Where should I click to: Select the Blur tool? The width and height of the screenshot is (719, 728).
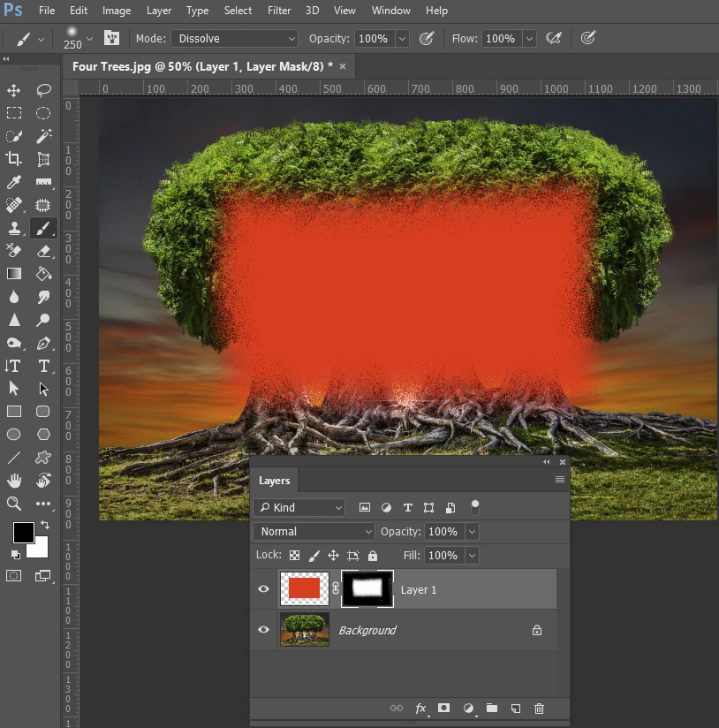tap(14, 297)
